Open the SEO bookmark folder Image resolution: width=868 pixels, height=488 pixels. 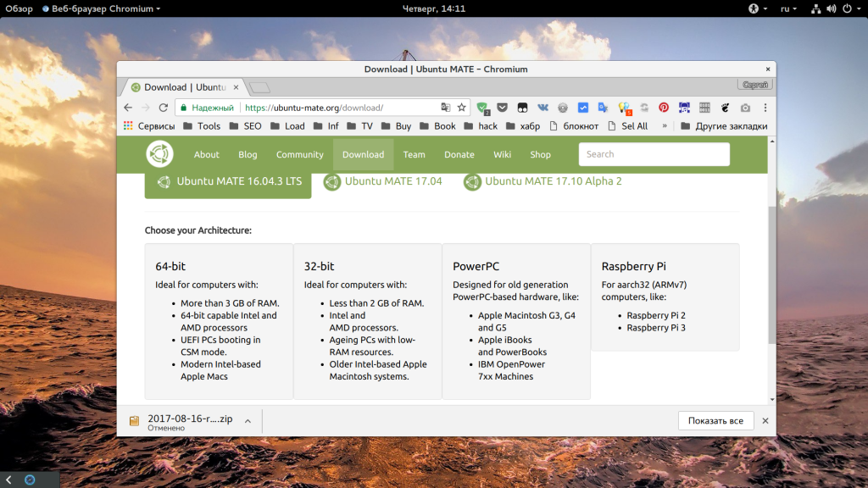(x=245, y=126)
